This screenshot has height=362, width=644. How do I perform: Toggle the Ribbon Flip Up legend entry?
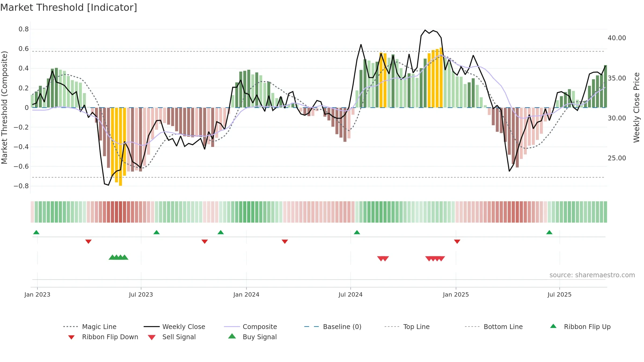pos(580,327)
